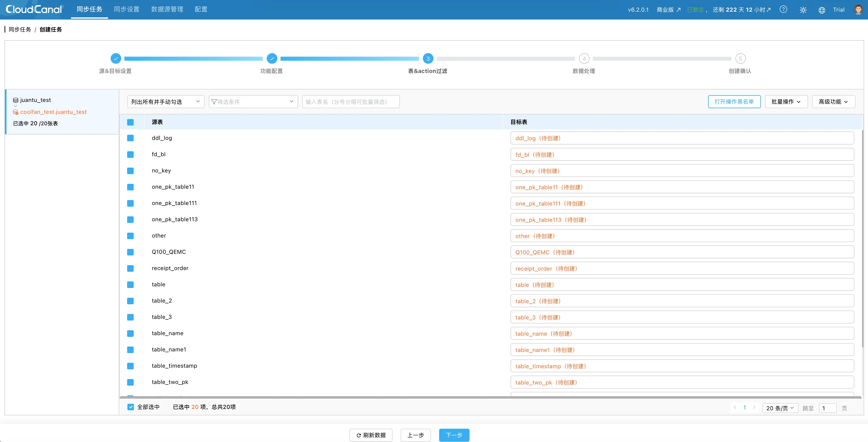Uncheck the Q100_QEMC row checkbox
This screenshot has width=868, height=442.
pyautogui.click(x=130, y=252)
